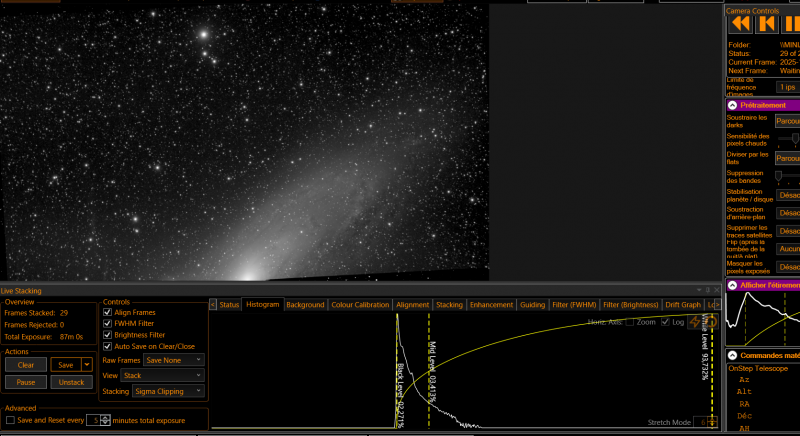
Task: Click the skip-to-first-frame icon
Action: 767,24
